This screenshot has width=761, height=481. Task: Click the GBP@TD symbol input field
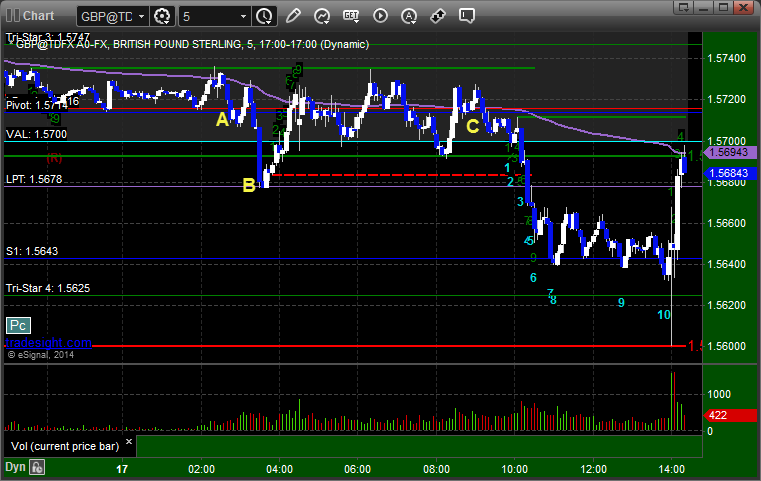pos(107,17)
